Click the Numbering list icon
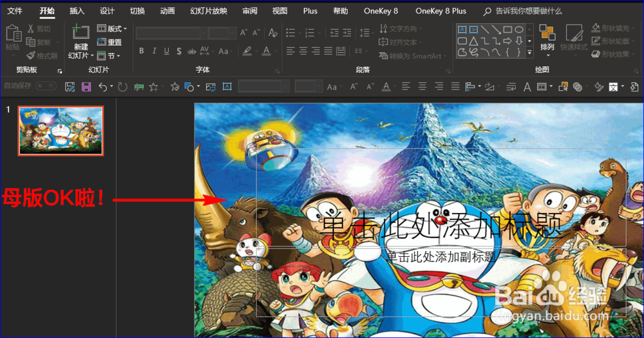Screen dimensions: 644x338 (x=310, y=32)
